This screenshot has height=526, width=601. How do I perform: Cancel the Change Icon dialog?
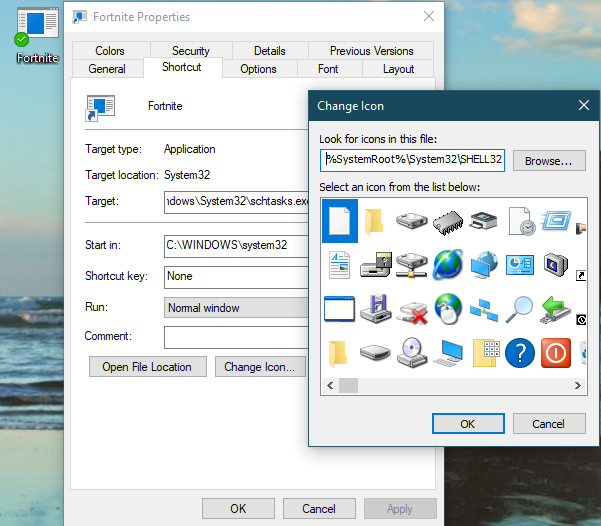pos(549,424)
